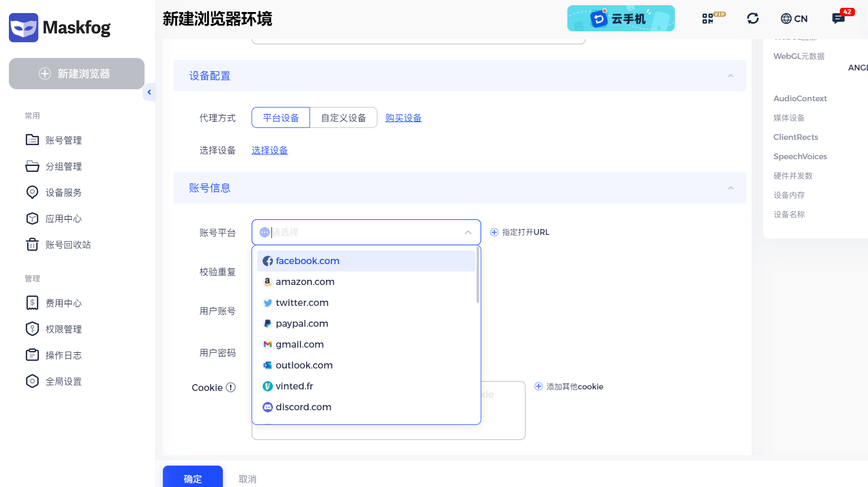Collapse the 账号信息 section chevron

coord(731,188)
